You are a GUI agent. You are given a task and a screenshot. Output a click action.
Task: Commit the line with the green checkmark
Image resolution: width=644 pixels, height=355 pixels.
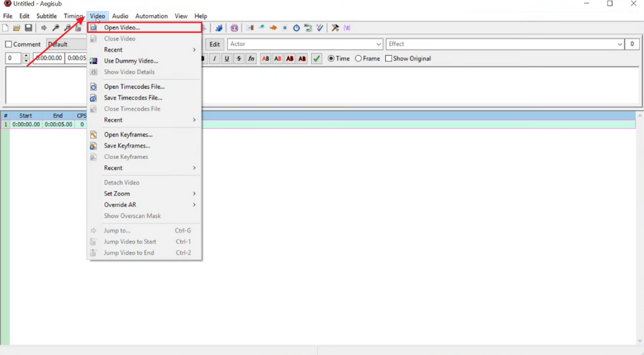[x=316, y=58]
